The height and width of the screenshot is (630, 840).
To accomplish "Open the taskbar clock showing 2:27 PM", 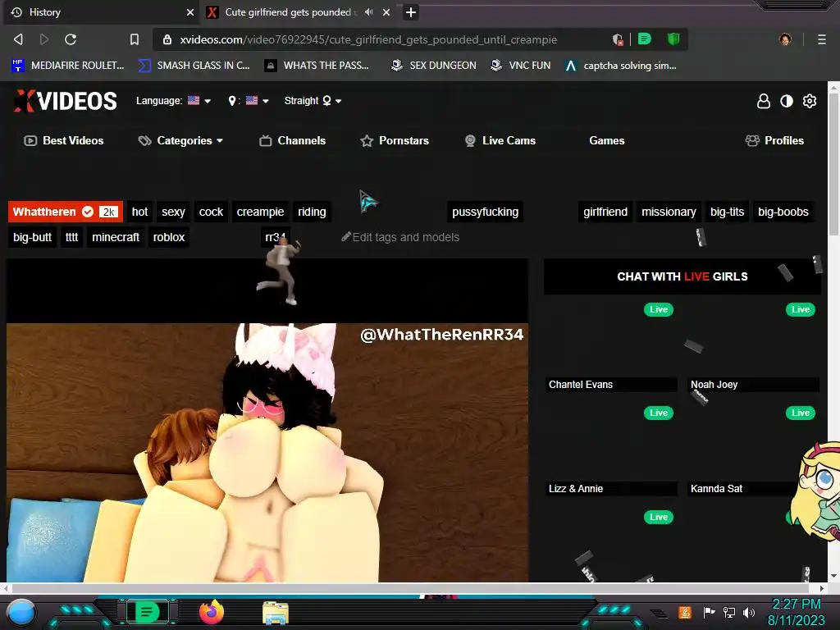I will tap(796, 612).
